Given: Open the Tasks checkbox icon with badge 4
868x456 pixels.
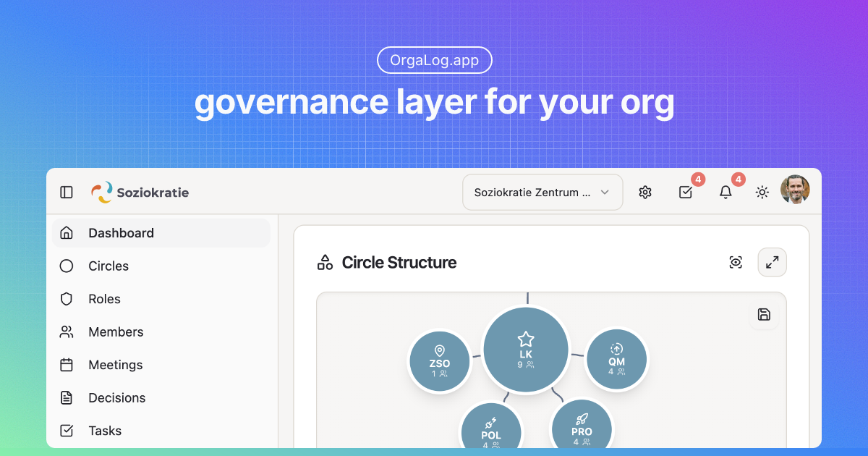Looking at the screenshot, I should (x=685, y=192).
